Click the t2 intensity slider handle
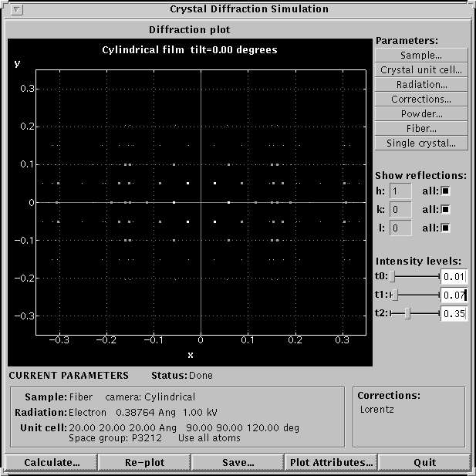 407,313
